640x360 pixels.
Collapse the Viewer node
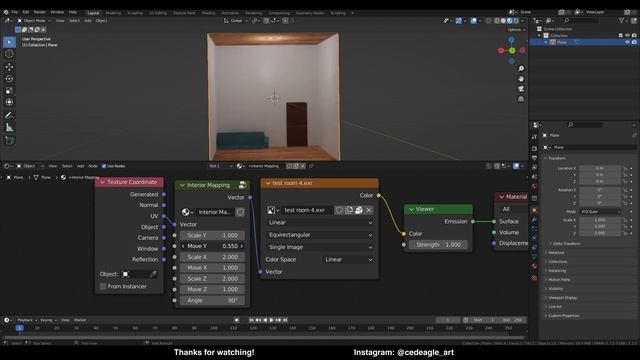[x=411, y=209]
